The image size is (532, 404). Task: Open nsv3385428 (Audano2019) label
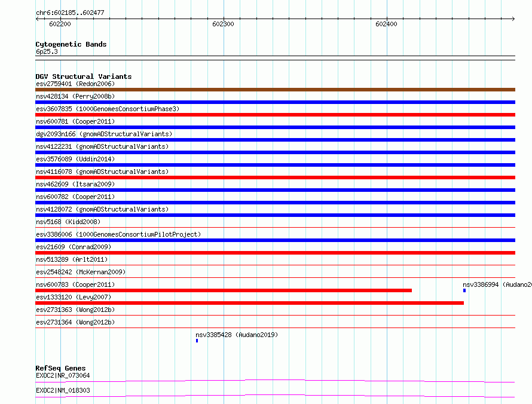click(237, 335)
